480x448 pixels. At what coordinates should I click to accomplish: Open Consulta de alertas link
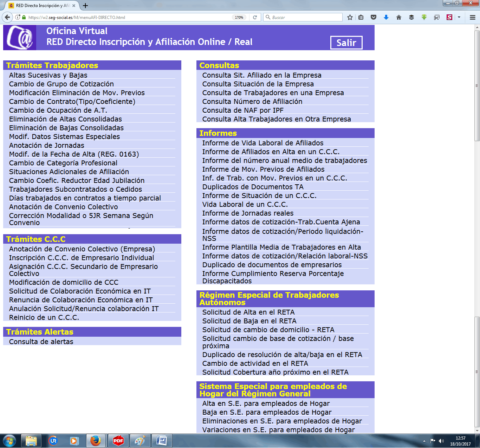click(x=41, y=342)
